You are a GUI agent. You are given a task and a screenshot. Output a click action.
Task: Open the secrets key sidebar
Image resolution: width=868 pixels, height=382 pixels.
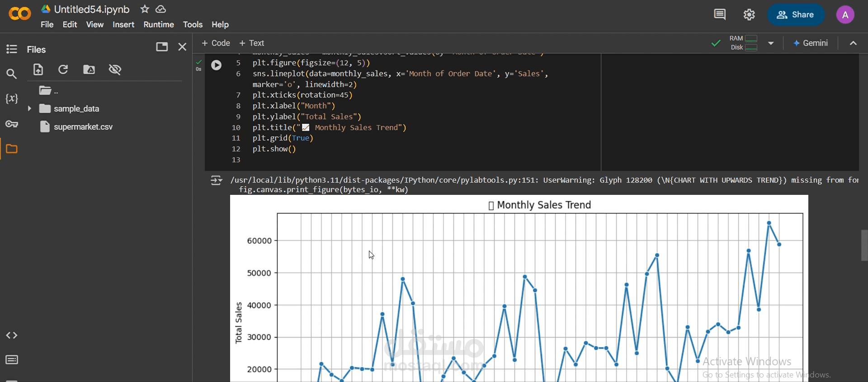(12, 124)
